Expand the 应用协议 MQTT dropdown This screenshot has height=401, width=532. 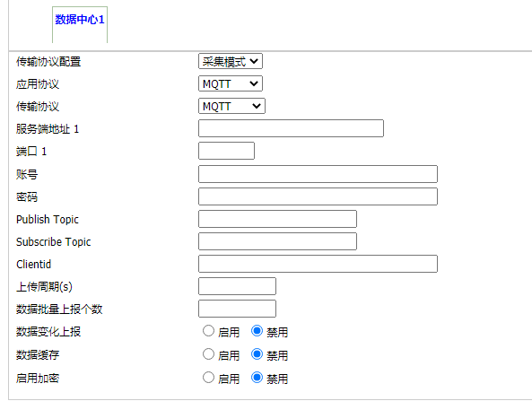pos(231,83)
